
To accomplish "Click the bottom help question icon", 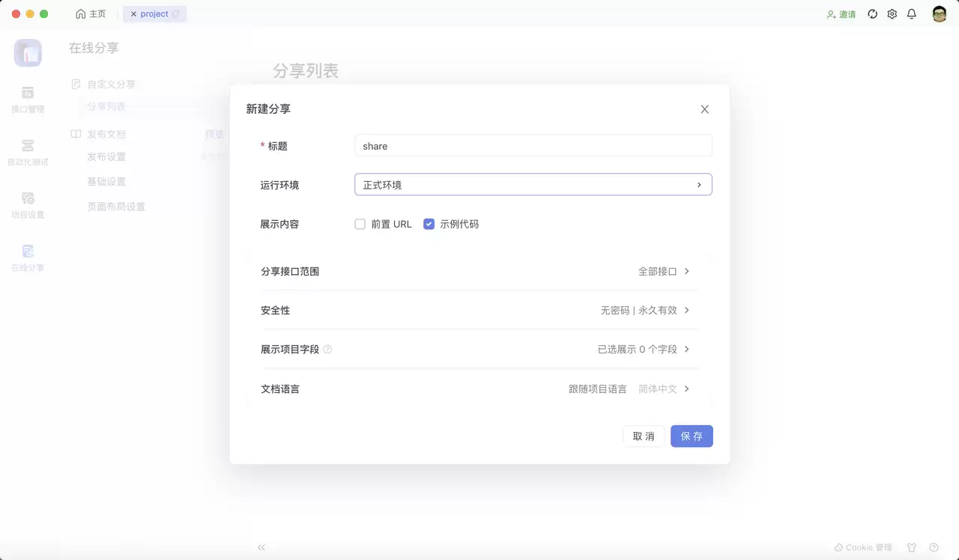I will coord(934,547).
